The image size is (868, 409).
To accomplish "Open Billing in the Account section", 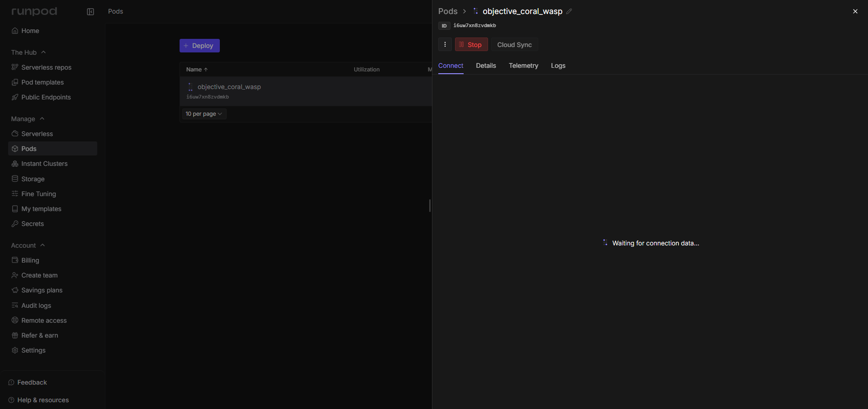I will [30, 260].
